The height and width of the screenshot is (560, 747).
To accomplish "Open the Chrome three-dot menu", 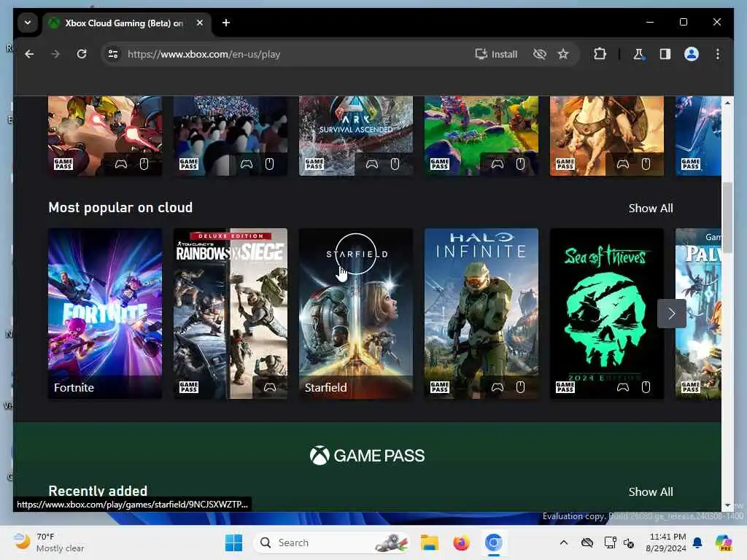I will point(718,54).
